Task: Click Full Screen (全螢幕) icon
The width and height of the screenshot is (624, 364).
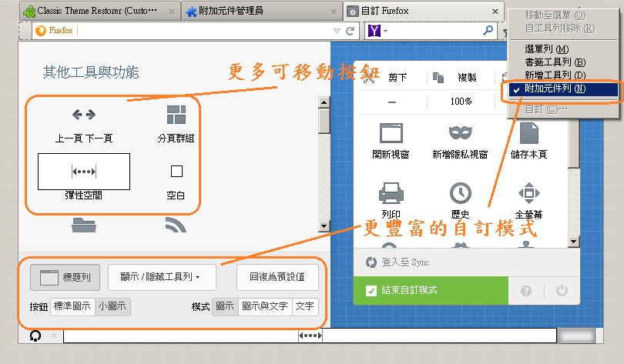Action: pos(529,193)
